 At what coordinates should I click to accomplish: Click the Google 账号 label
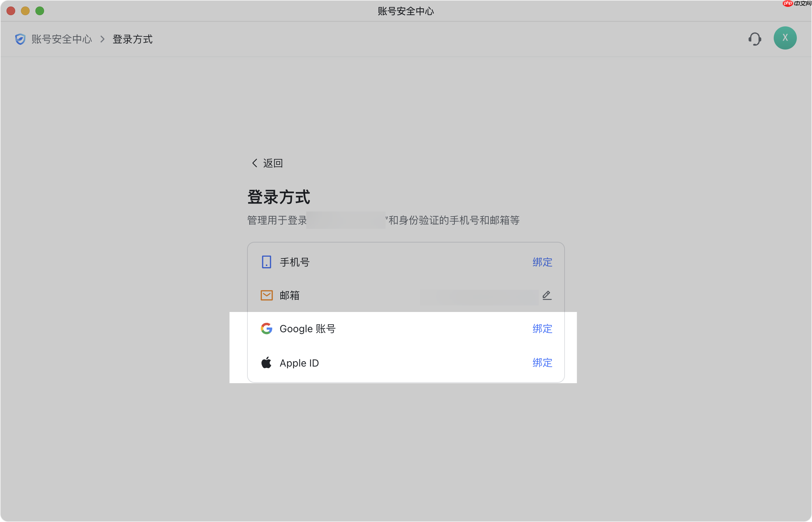[x=308, y=329]
